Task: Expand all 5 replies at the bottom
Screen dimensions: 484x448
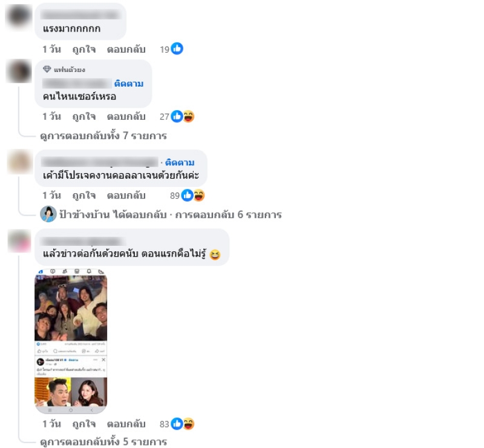Action: [103, 442]
